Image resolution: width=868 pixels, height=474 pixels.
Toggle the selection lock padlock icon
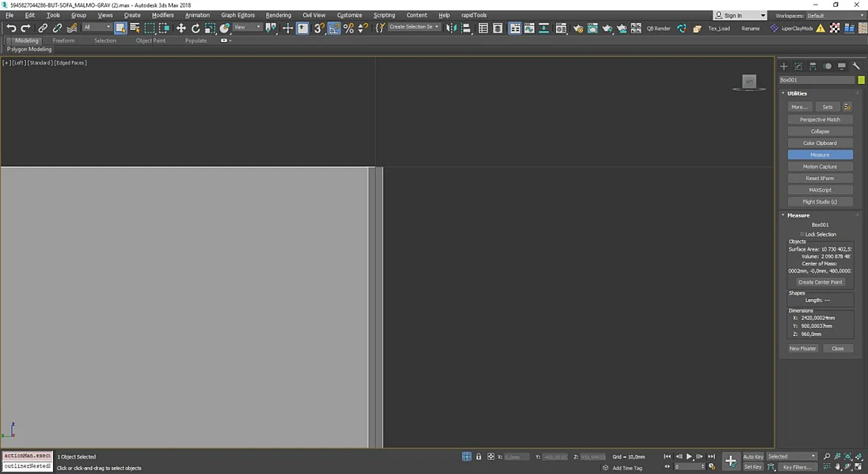478,457
